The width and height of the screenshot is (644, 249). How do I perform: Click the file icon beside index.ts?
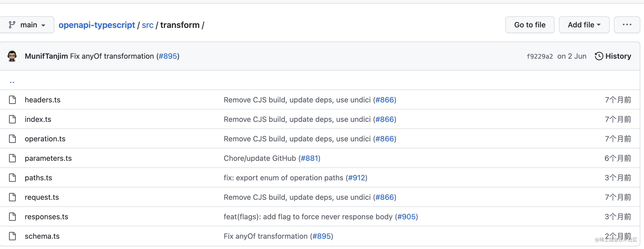[x=12, y=119]
